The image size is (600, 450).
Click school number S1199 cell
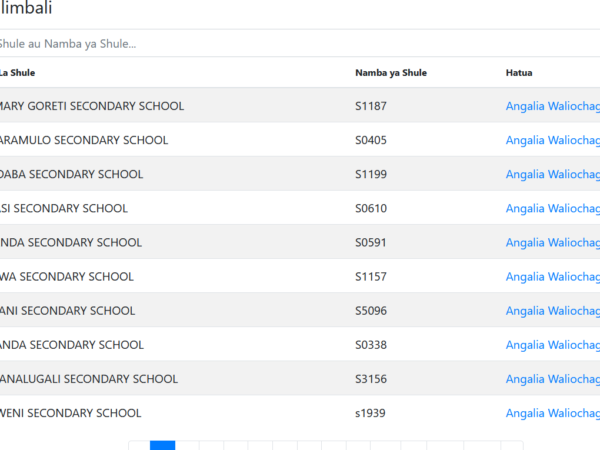(371, 174)
